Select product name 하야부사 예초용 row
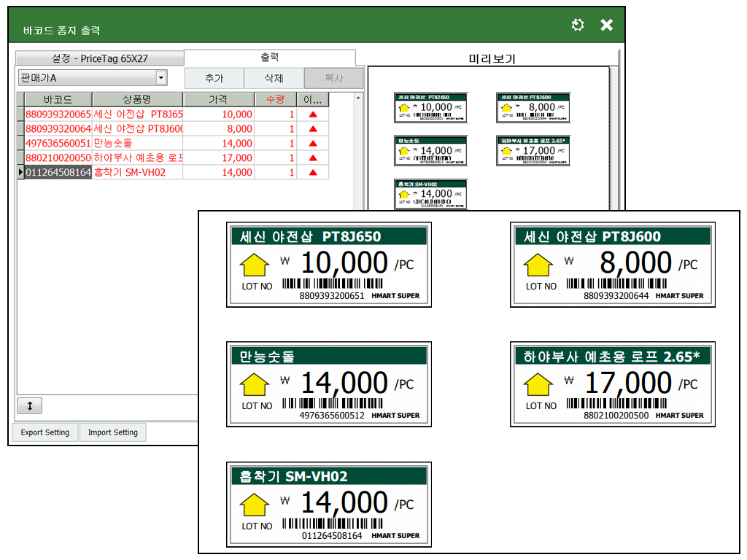This screenshot has width=747, height=560. coord(137,157)
